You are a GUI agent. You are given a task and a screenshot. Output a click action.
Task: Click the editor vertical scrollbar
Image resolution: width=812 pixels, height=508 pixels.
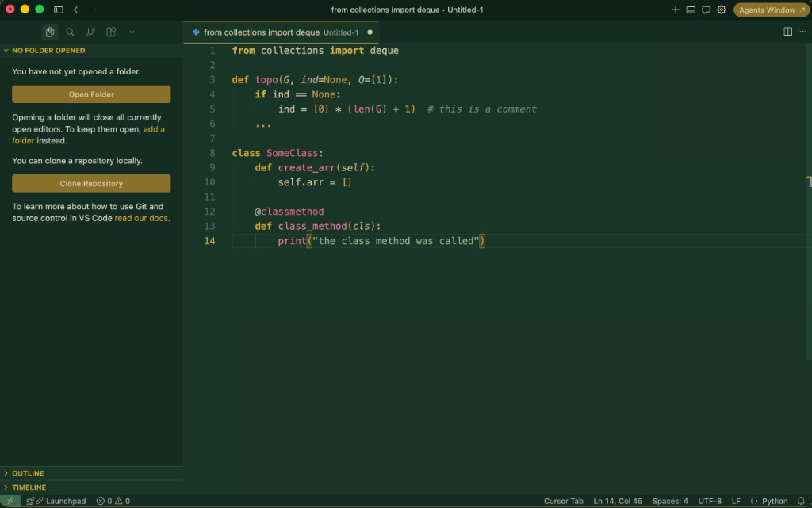click(x=809, y=202)
